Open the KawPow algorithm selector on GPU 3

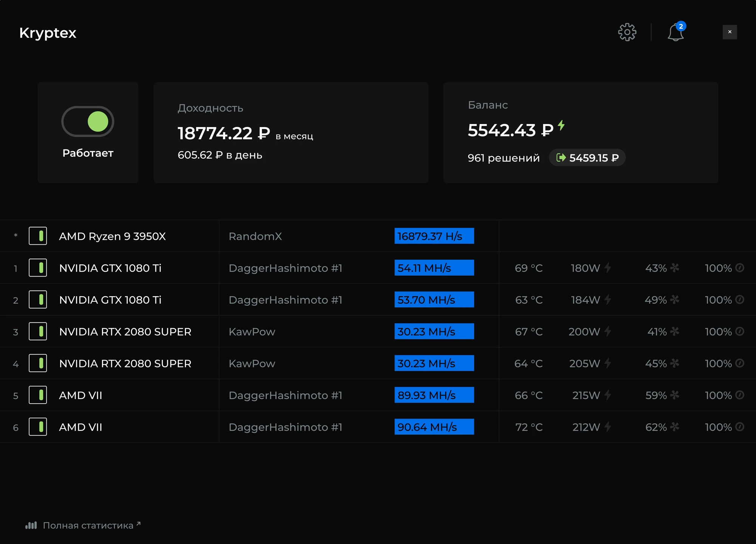[252, 331]
